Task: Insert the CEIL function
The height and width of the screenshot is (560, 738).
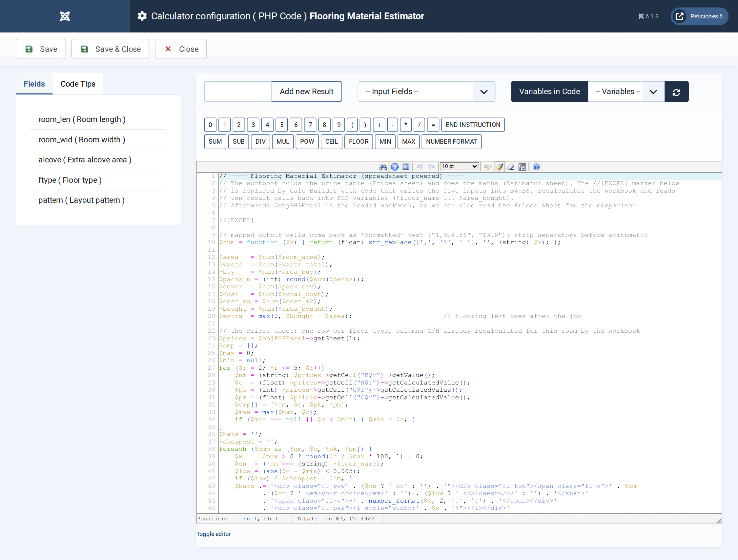Action: 331,141
